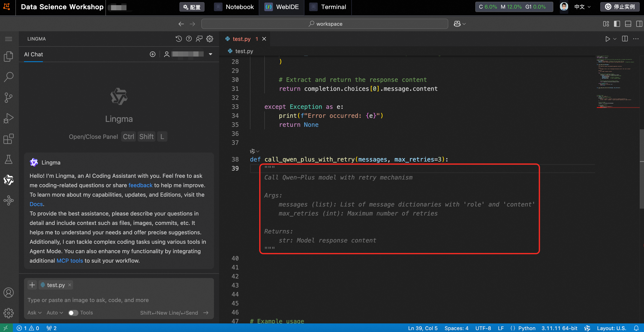644x332 pixels.
Task: Open Lingma settings gear icon in panel header
Action: (x=209, y=39)
